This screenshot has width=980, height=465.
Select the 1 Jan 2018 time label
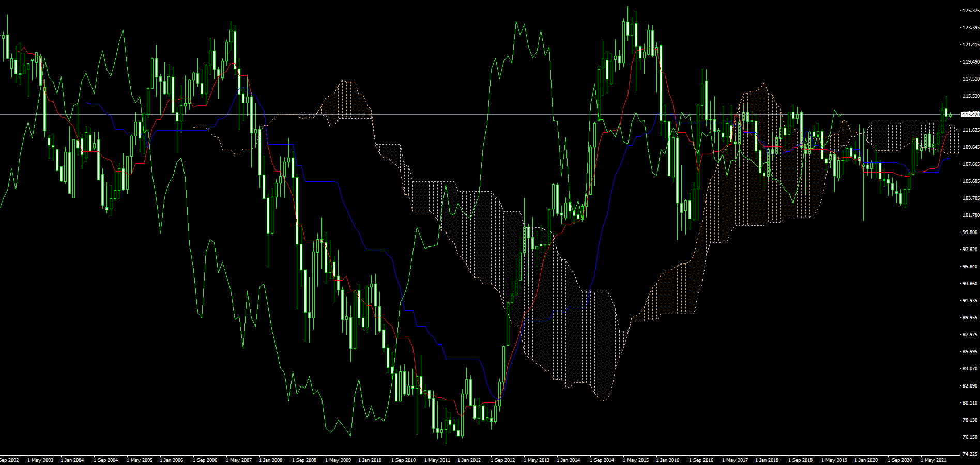[x=767, y=460]
